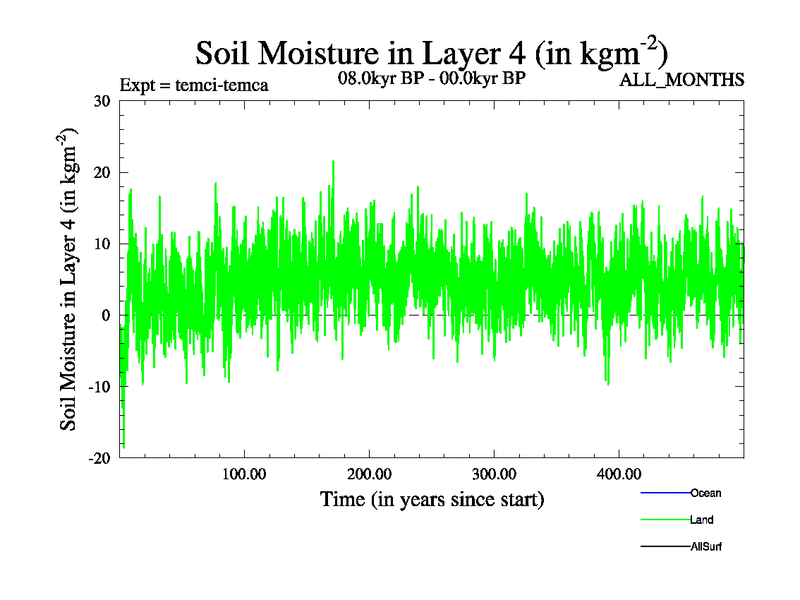Screen dimensions: 800x600
Task: Click the x-axis title 'Time (in years since start)'
Action: (x=432, y=498)
